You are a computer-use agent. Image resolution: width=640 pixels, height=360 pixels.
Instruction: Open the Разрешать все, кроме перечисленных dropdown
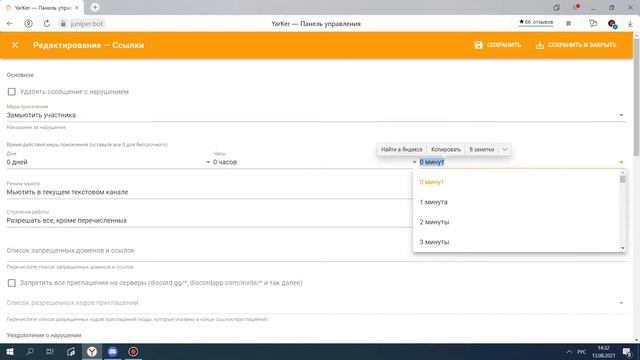tap(209, 220)
